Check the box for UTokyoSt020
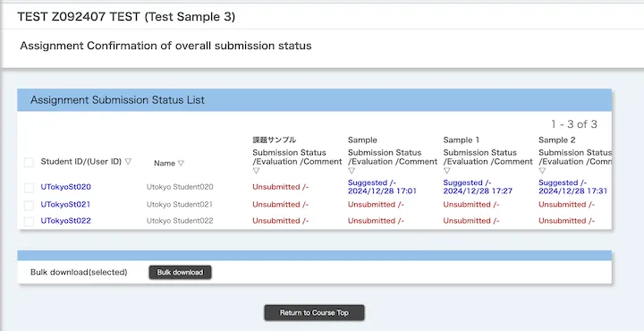This screenshot has width=644, height=331. point(29,188)
